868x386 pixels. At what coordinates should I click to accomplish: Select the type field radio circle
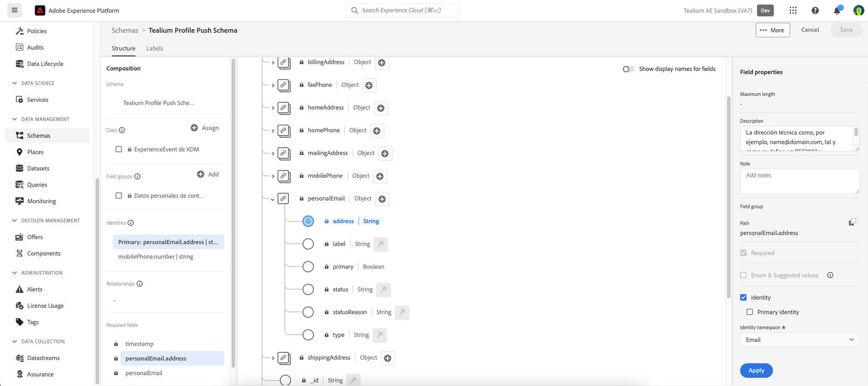tap(308, 335)
